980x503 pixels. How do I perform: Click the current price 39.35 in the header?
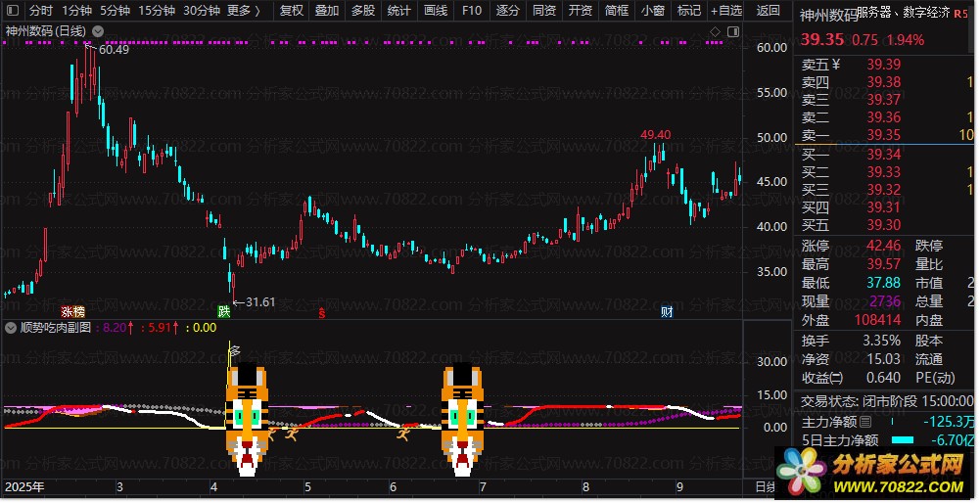pos(822,39)
